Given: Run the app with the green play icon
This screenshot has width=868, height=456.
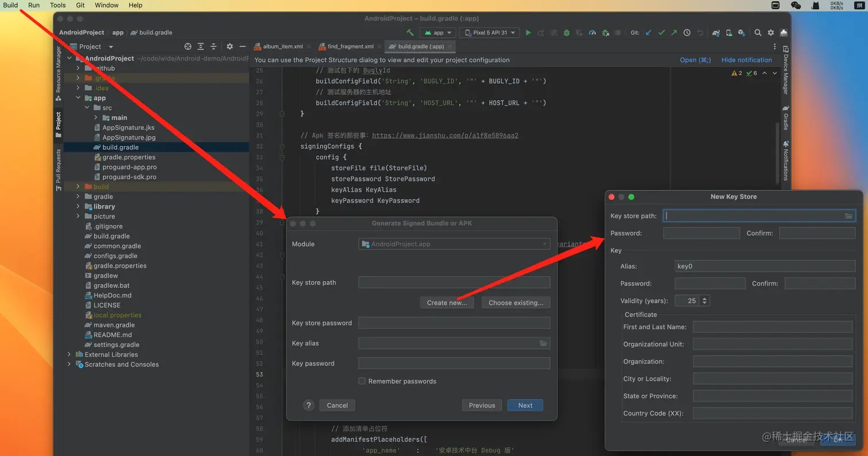Looking at the screenshot, I should pos(528,33).
